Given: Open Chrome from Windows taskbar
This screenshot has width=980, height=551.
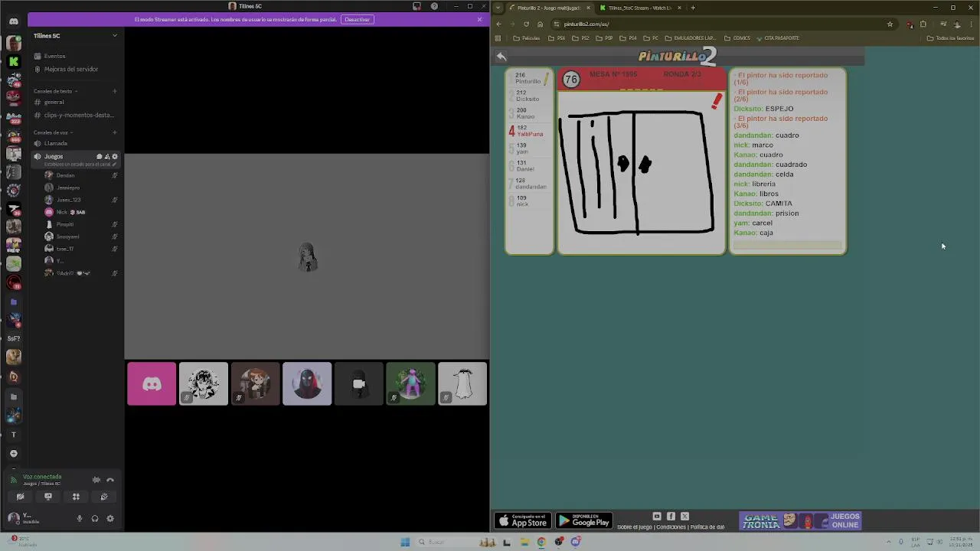Looking at the screenshot, I should coord(541,542).
